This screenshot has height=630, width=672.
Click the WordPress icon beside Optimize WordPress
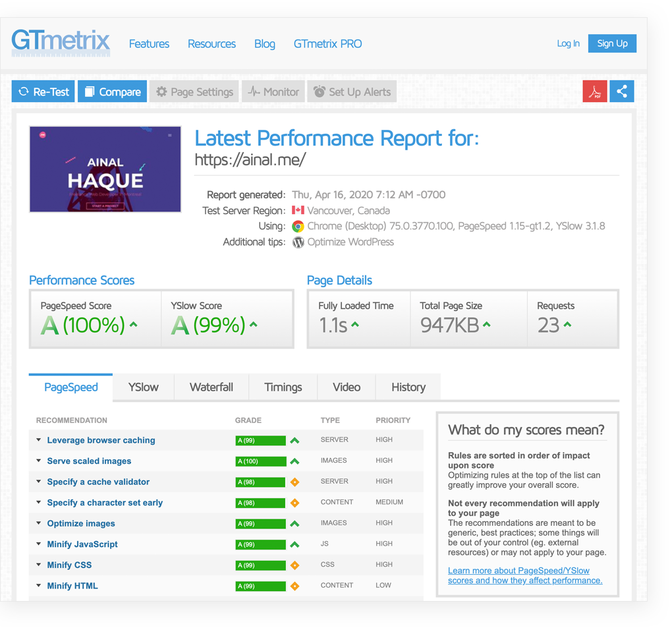pos(298,242)
